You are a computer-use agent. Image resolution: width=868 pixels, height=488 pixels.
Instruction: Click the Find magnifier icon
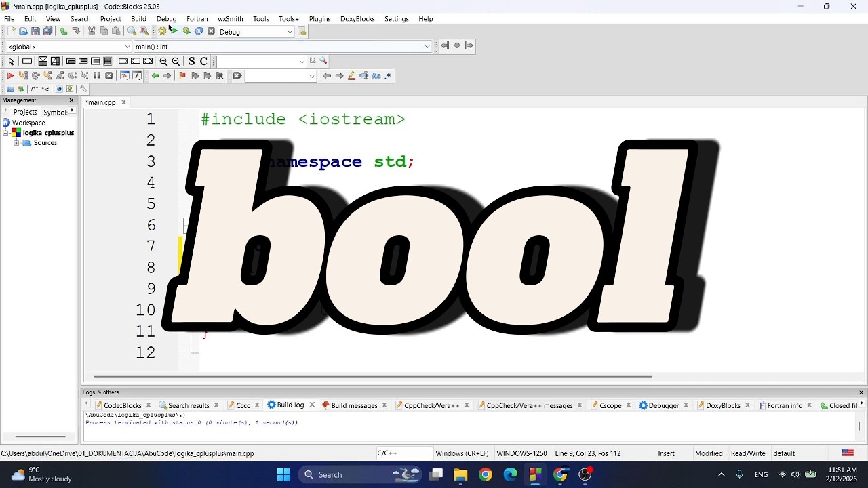[x=132, y=31]
